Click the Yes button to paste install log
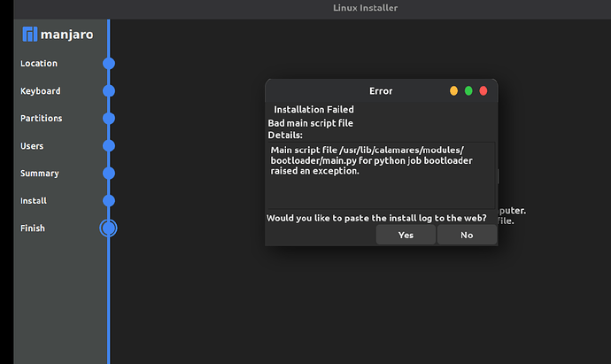The width and height of the screenshot is (611, 364). 406,235
